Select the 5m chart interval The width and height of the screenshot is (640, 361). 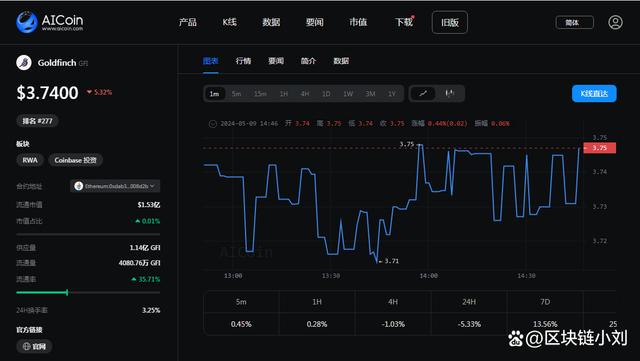(236, 94)
